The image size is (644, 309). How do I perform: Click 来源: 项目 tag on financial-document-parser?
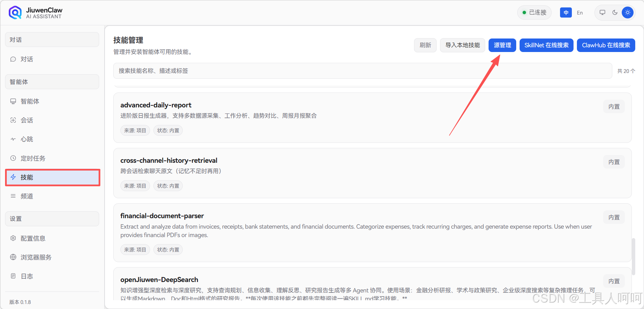coord(135,250)
